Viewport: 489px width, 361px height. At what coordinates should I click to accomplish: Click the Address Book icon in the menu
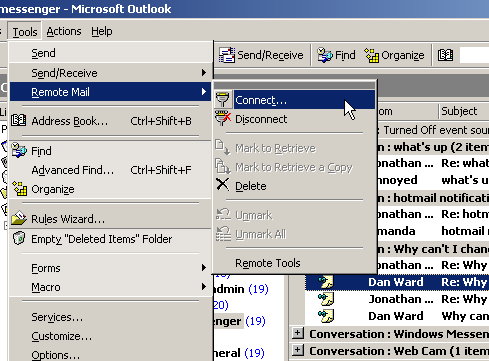click(19, 120)
